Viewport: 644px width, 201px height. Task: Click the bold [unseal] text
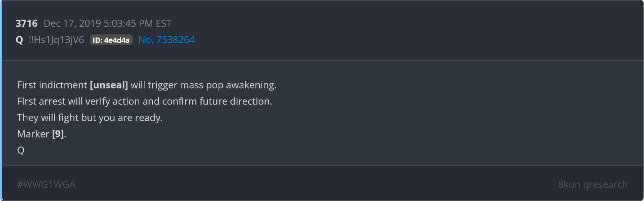coord(109,85)
